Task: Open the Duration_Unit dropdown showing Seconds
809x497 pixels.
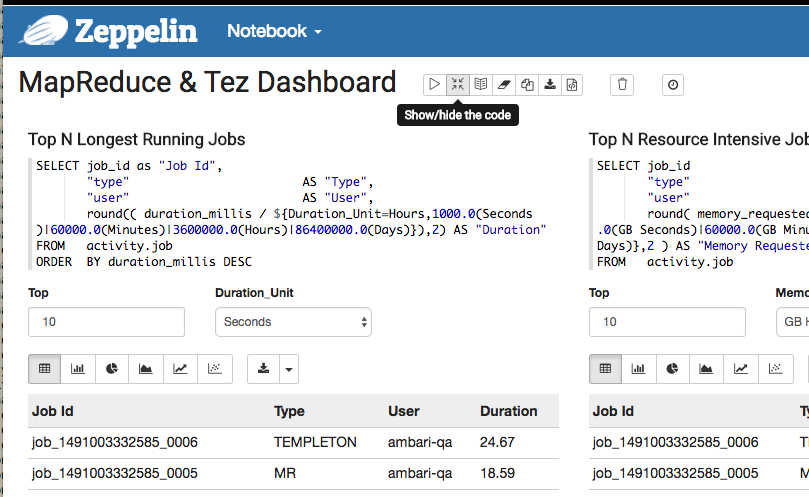Action: coord(293,322)
